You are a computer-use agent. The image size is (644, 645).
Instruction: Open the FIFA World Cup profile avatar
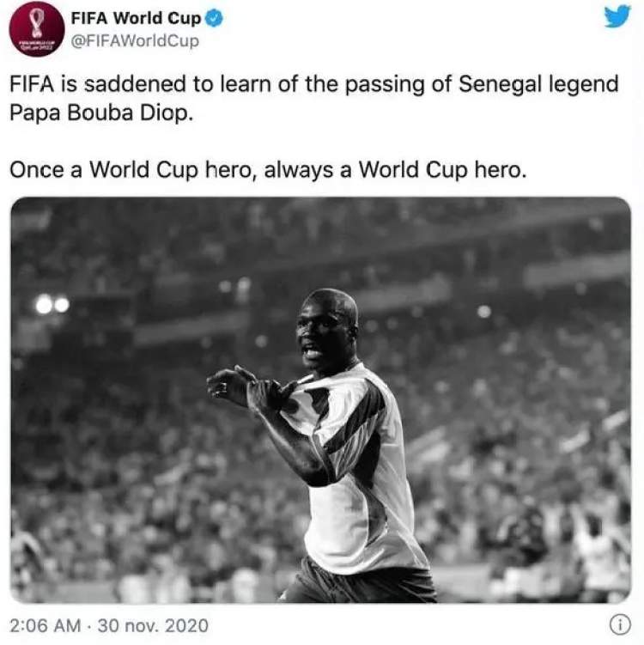37,29
